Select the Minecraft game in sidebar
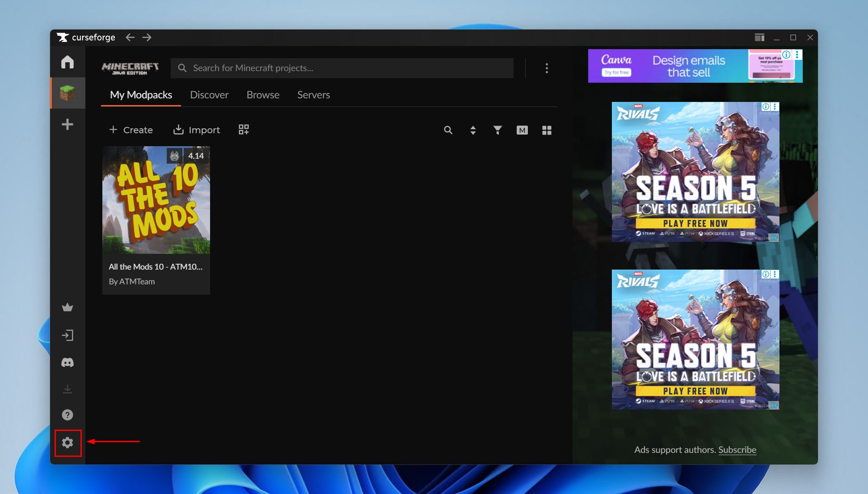 [x=67, y=93]
